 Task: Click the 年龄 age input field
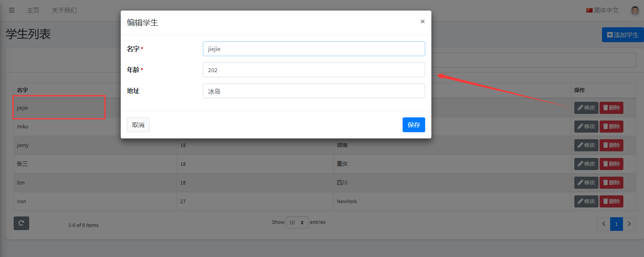click(313, 70)
